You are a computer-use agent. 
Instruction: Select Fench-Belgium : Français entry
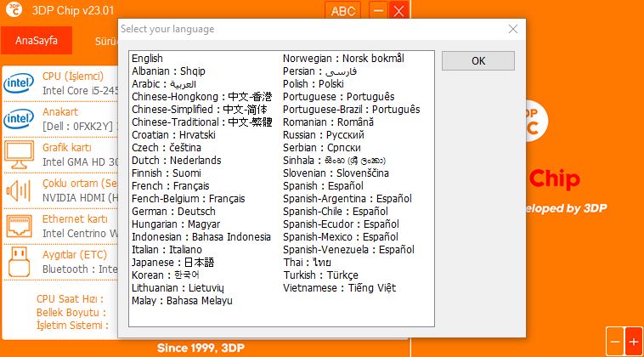pyautogui.click(x=188, y=198)
